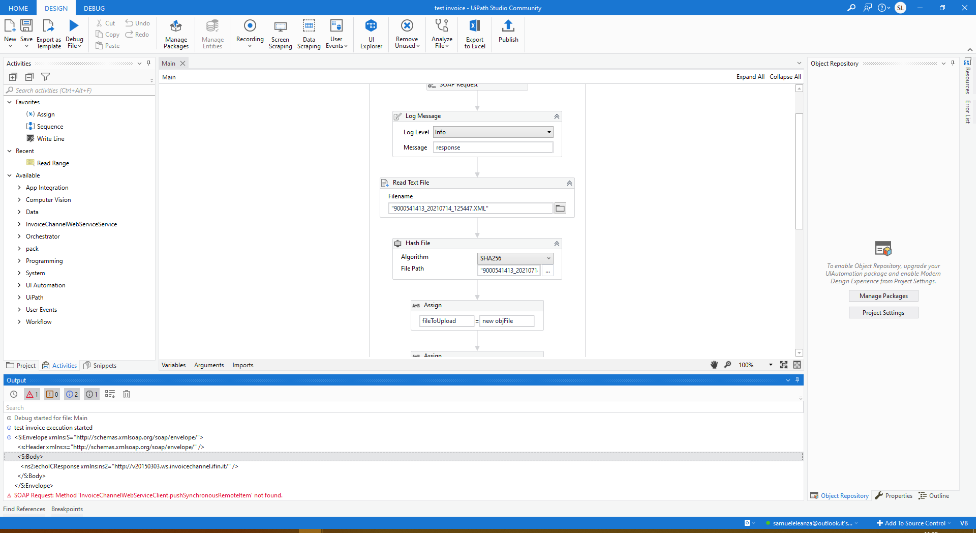
Task: Collapse the Log Message activity
Action: coord(557,116)
